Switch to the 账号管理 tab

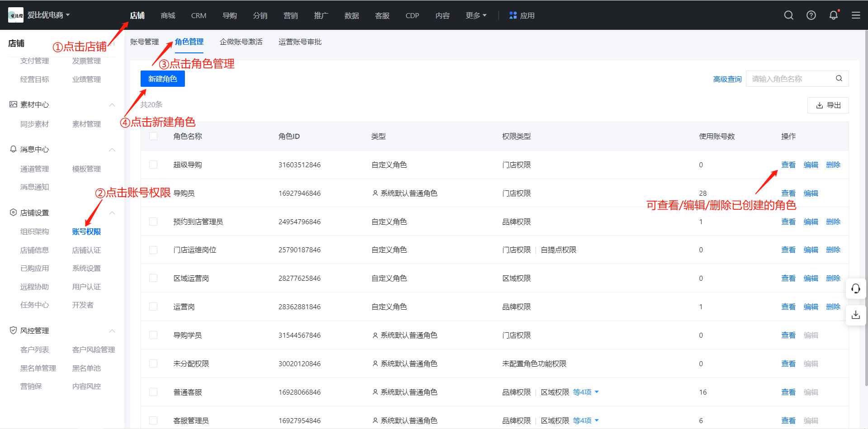point(144,42)
